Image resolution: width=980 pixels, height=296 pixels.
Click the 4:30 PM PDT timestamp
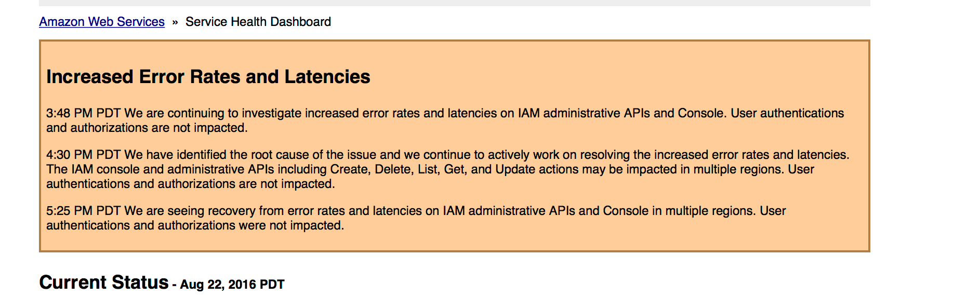[83, 155]
